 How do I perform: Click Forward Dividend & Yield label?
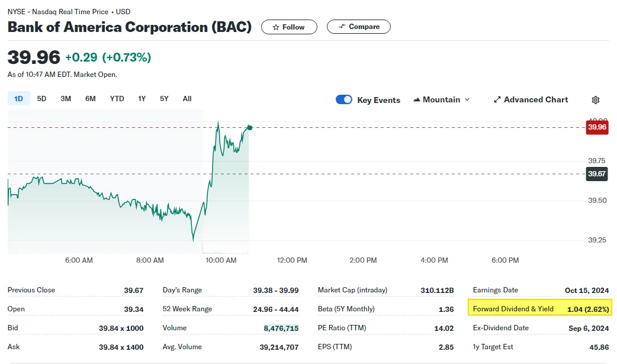[513, 309]
